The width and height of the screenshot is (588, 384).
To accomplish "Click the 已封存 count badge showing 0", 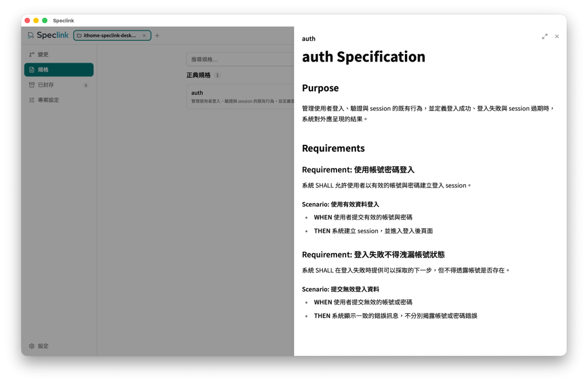I will [86, 85].
